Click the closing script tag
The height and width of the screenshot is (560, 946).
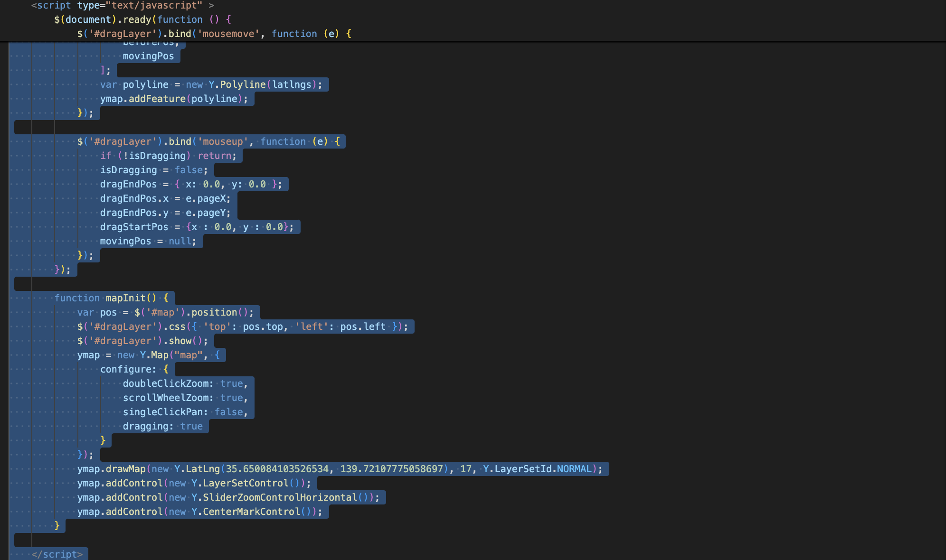click(57, 553)
